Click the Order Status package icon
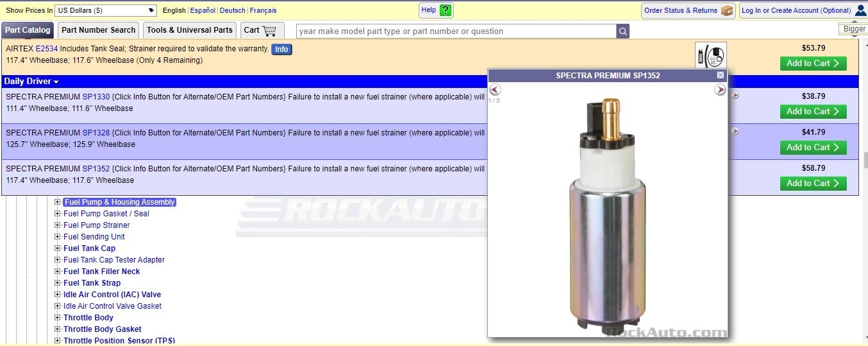 coord(727,10)
